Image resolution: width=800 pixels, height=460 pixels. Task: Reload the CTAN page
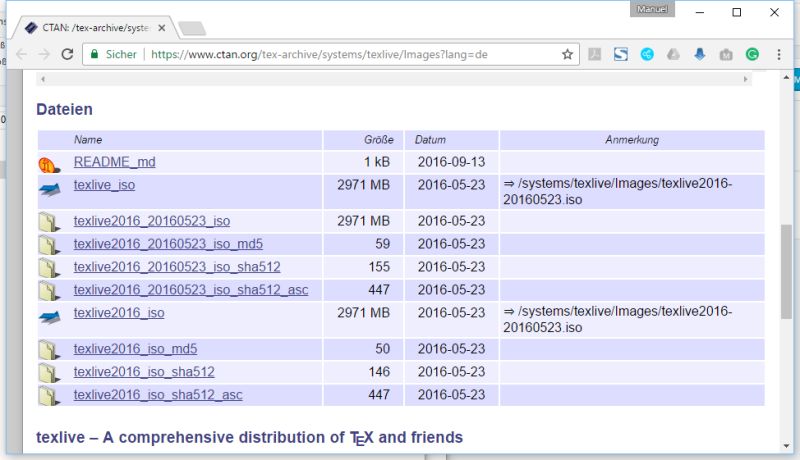67,54
